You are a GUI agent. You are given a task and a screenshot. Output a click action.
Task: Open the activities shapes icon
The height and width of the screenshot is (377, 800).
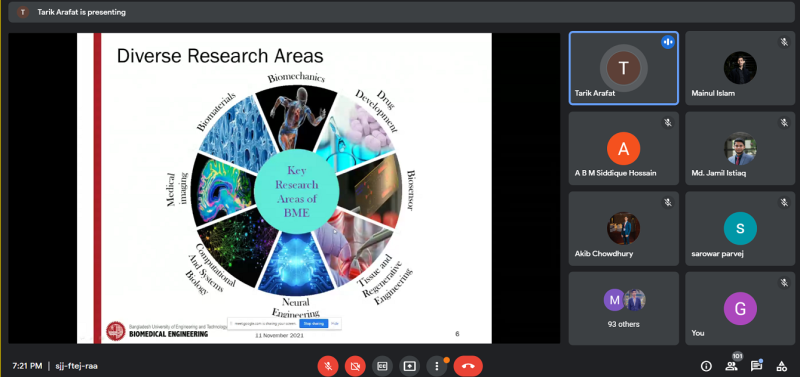coord(781,366)
